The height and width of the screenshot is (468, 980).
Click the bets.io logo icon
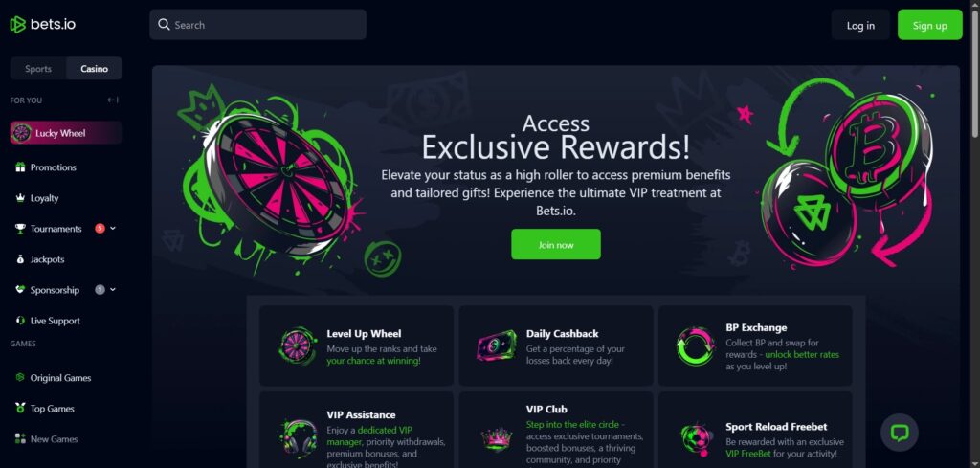[x=17, y=24]
